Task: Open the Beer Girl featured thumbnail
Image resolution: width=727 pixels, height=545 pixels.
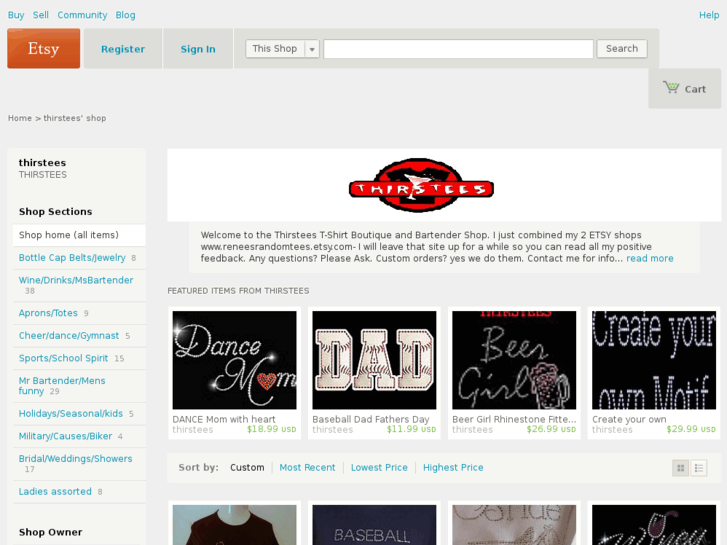Action: pos(514,360)
